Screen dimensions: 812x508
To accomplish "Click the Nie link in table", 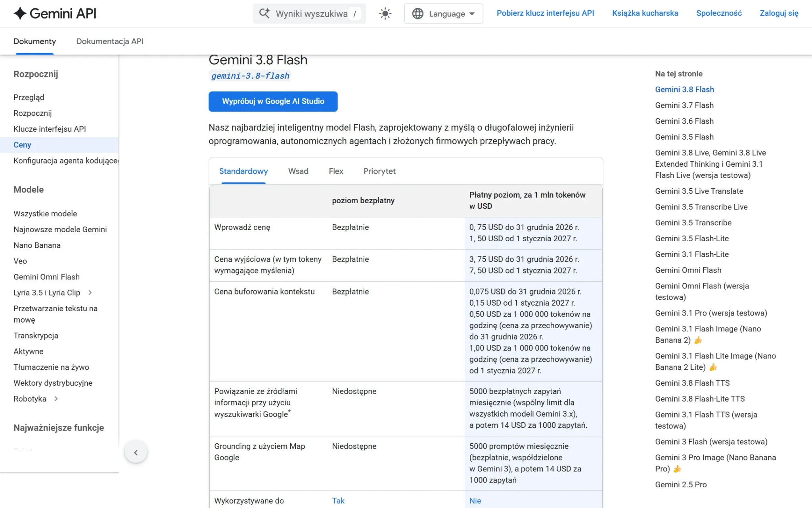I will (475, 501).
